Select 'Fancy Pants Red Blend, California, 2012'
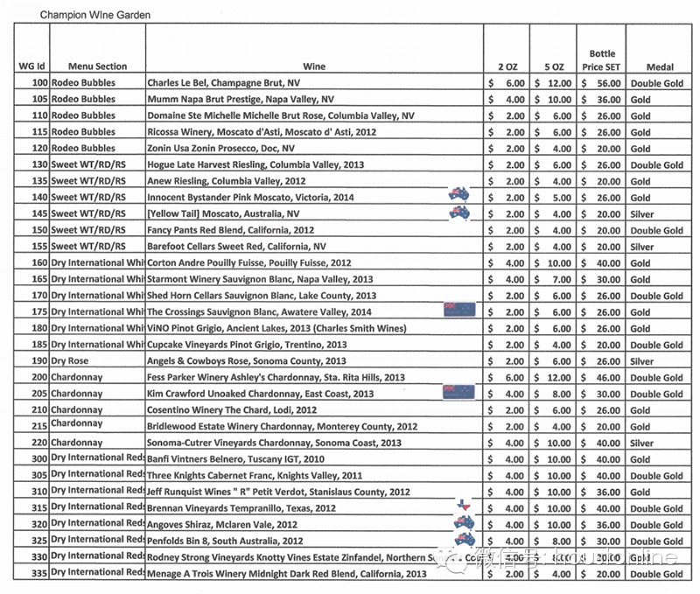Viewport: 700px width, 594px height. [315, 230]
